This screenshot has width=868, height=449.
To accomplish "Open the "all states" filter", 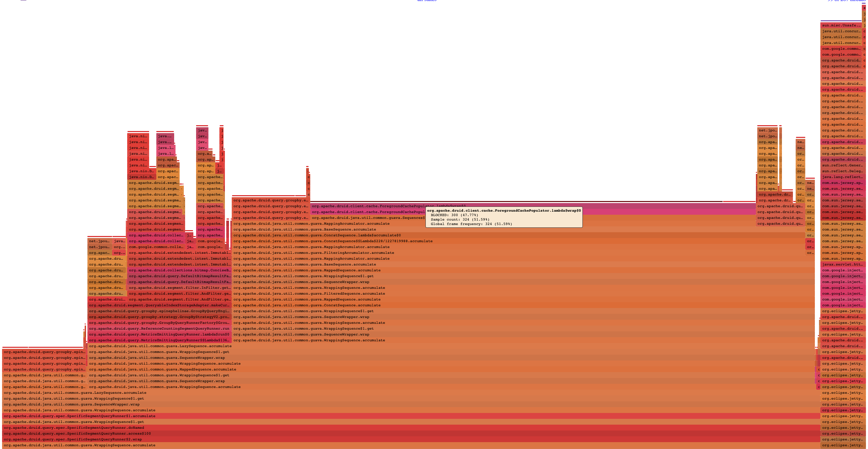I will (x=426, y=1).
